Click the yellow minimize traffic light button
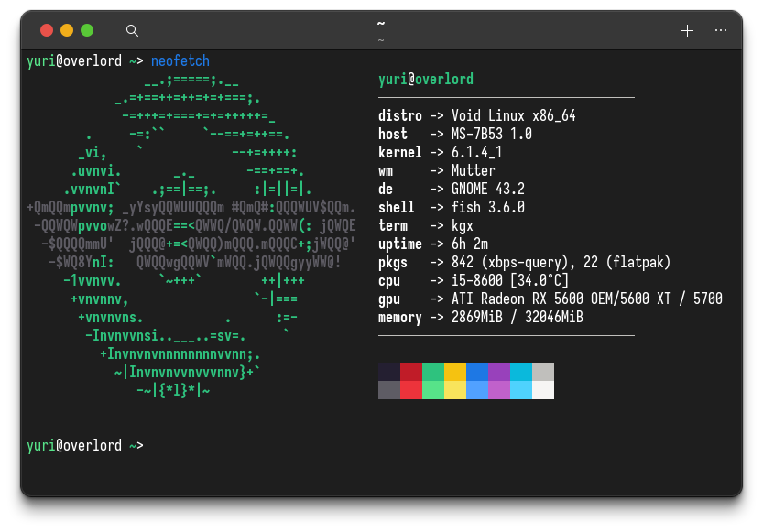The width and height of the screenshot is (763, 532). tap(65, 29)
